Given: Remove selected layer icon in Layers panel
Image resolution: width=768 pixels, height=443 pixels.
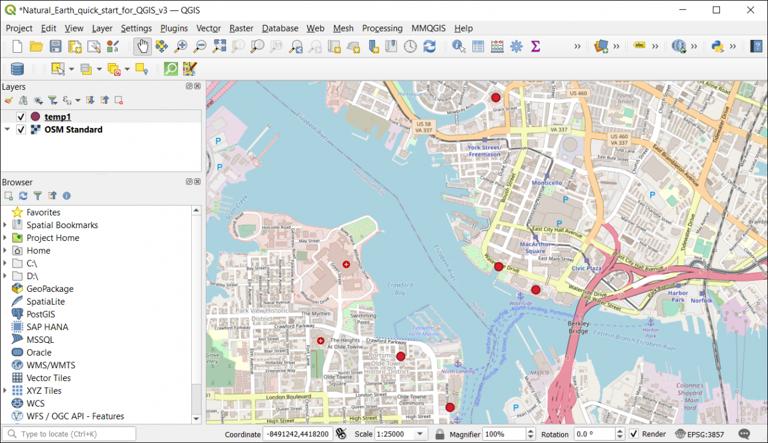Looking at the screenshot, I should 119,100.
